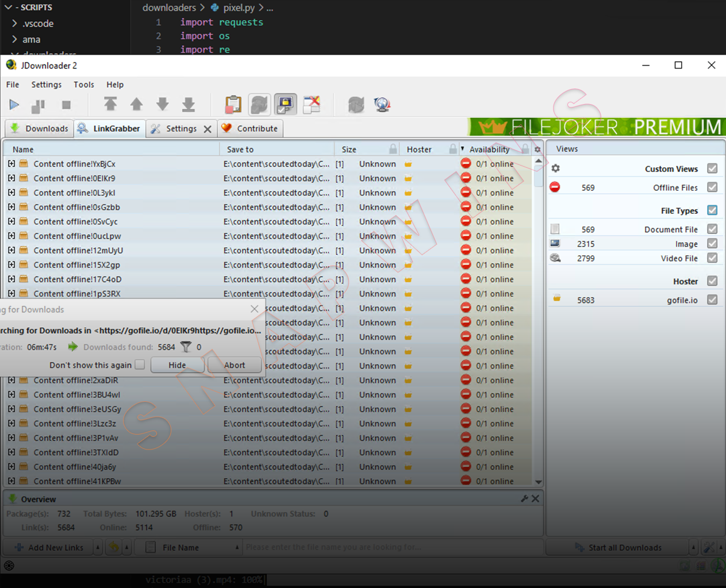This screenshot has width=726, height=588.
Task: Open the Add New Links dropdown arrow
Action: click(x=98, y=548)
